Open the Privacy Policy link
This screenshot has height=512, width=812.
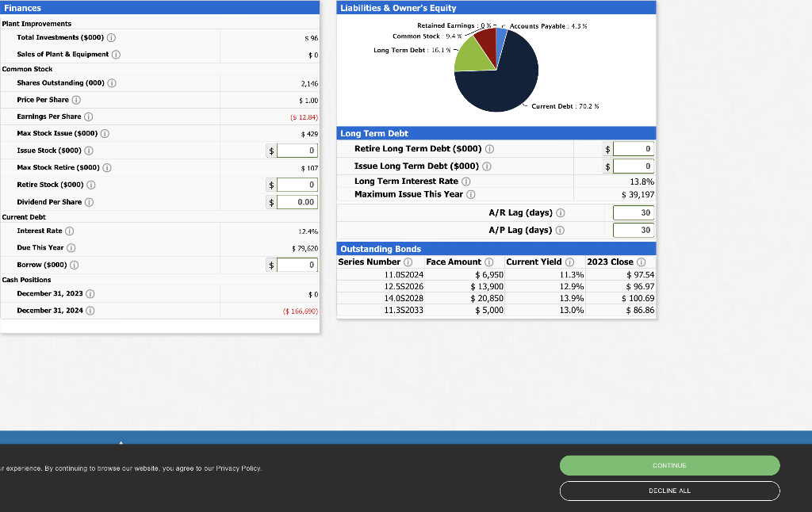(x=238, y=468)
